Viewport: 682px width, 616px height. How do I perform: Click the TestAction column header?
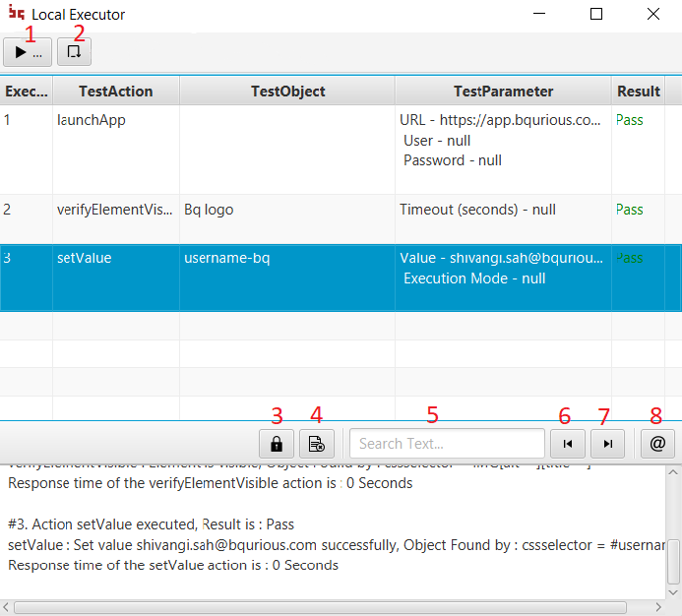(116, 91)
